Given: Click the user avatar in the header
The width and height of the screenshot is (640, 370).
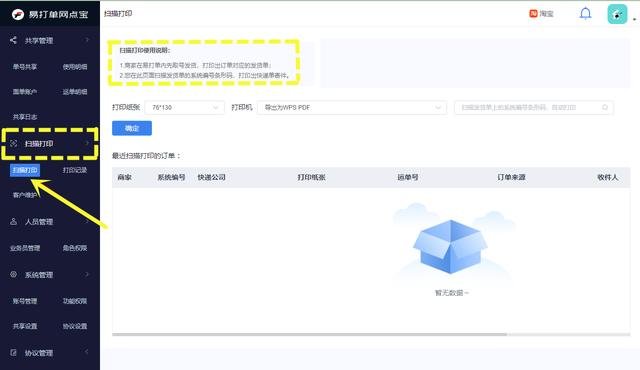Looking at the screenshot, I should tap(617, 14).
